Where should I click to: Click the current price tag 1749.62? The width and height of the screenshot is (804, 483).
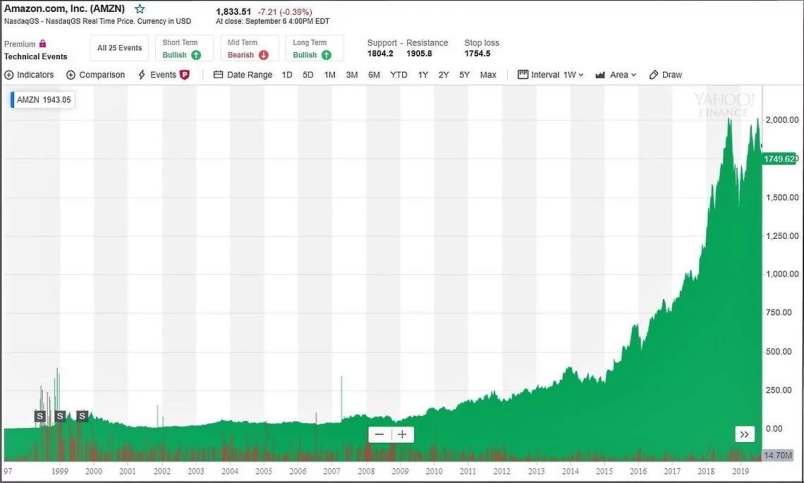click(x=780, y=159)
